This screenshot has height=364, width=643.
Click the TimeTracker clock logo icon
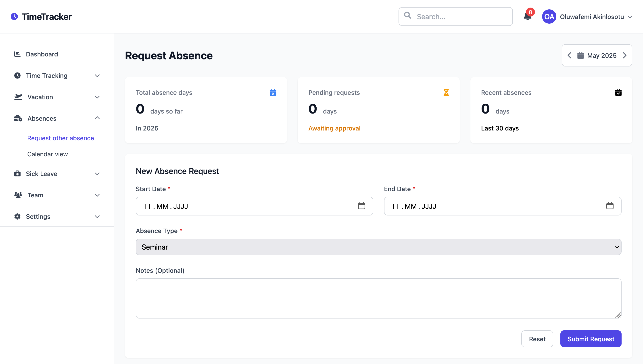pos(14,17)
